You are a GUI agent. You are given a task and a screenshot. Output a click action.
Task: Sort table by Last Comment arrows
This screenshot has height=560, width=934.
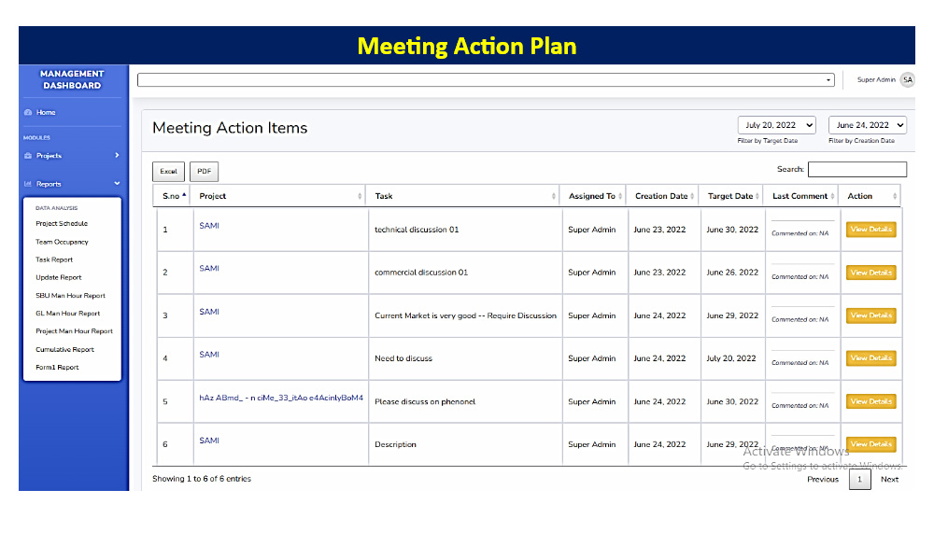(x=833, y=196)
